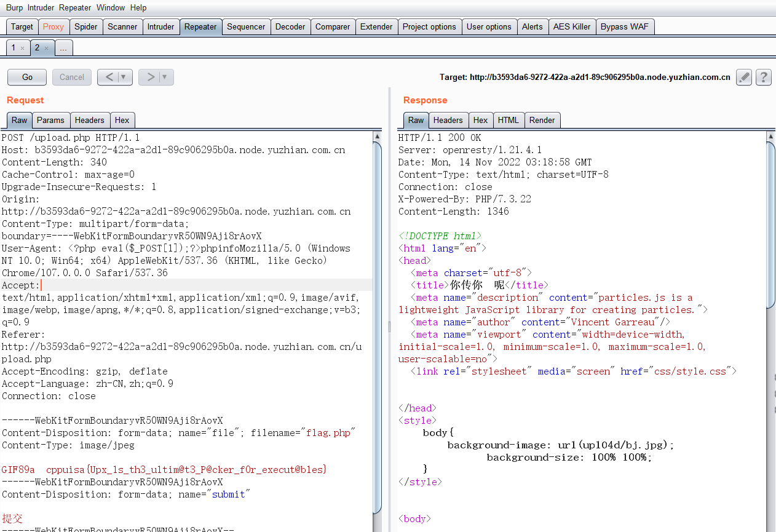Select the Repeater tool tab
This screenshot has height=532, width=776.
(200, 26)
